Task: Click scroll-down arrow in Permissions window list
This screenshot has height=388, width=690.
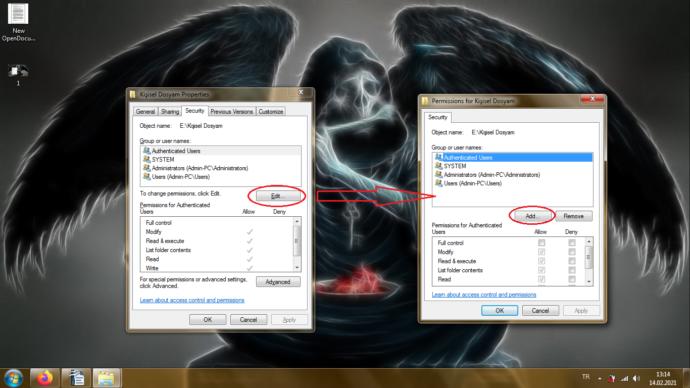Action: point(589,282)
